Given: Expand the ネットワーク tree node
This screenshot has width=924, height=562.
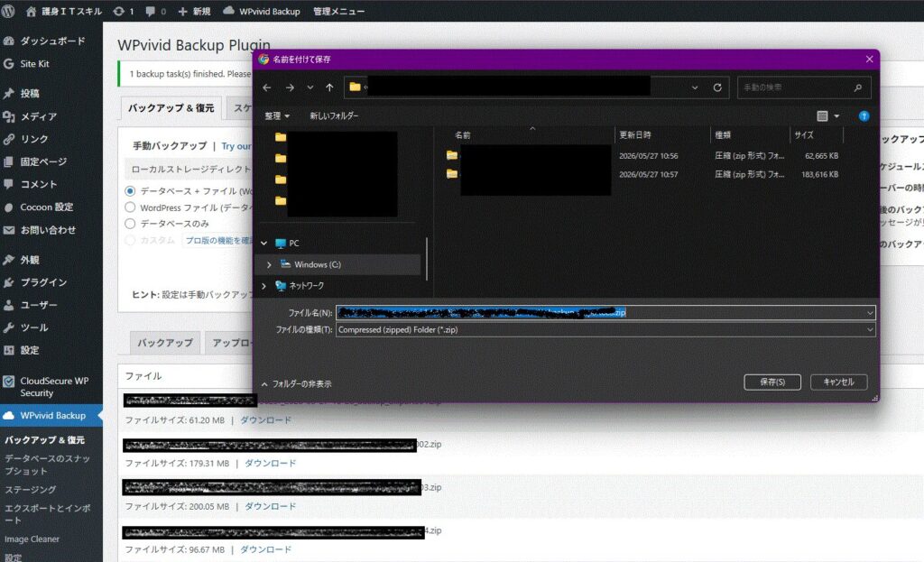Looking at the screenshot, I should [264, 286].
